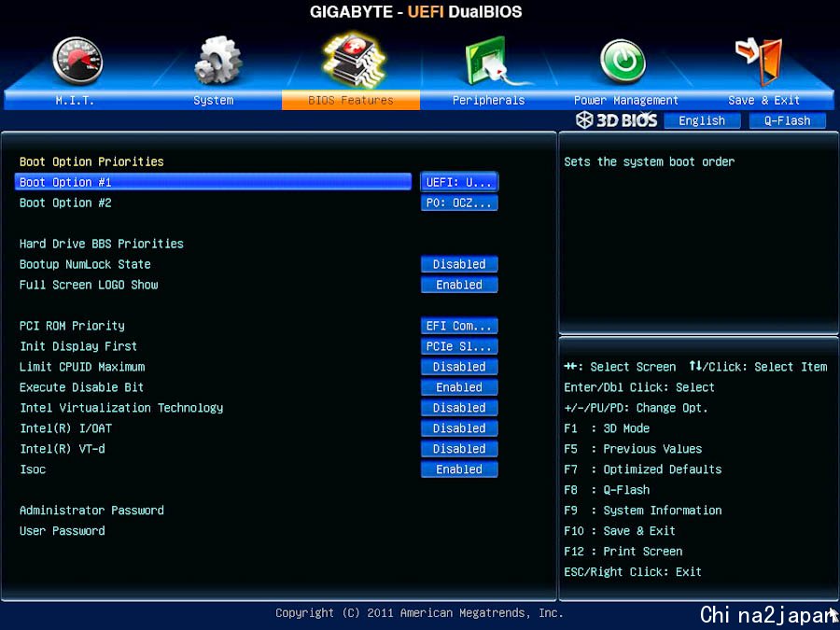The height and width of the screenshot is (630, 840).
Task: Toggle Intel(R) I/OAT Disabled value
Action: point(459,428)
